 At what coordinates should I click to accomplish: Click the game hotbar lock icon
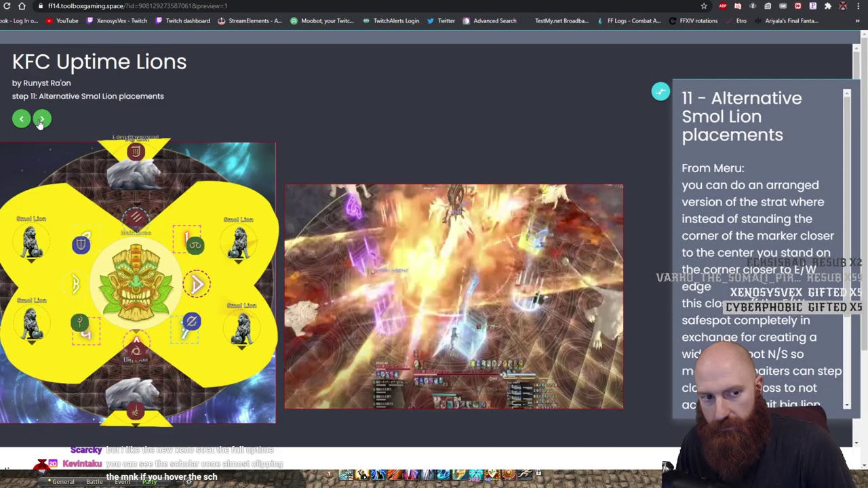pyautogui.click(x=538, y=473)
